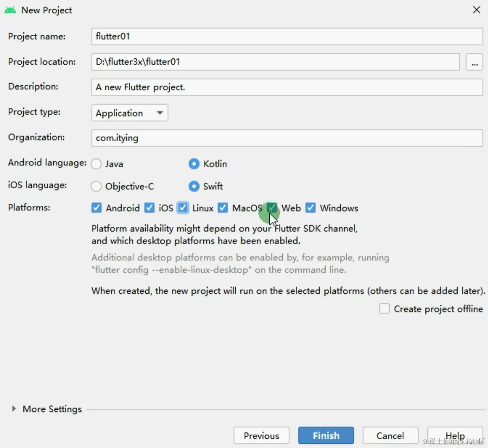Click the Organization field with com.itying
Viewport: 488px width, 448px height.
point(287,138)
